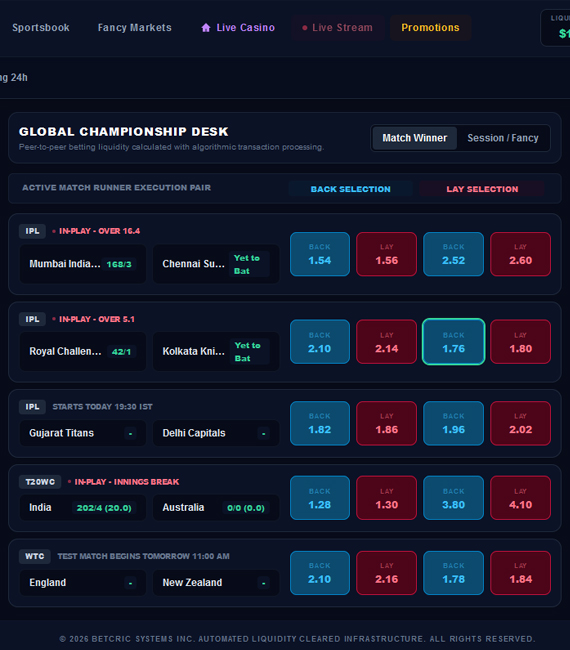This screenshot has width=570, height=650.
Task: Click the Kolkata Knight Riders team card
Action: pyautogui.click(x=216, y=352)
